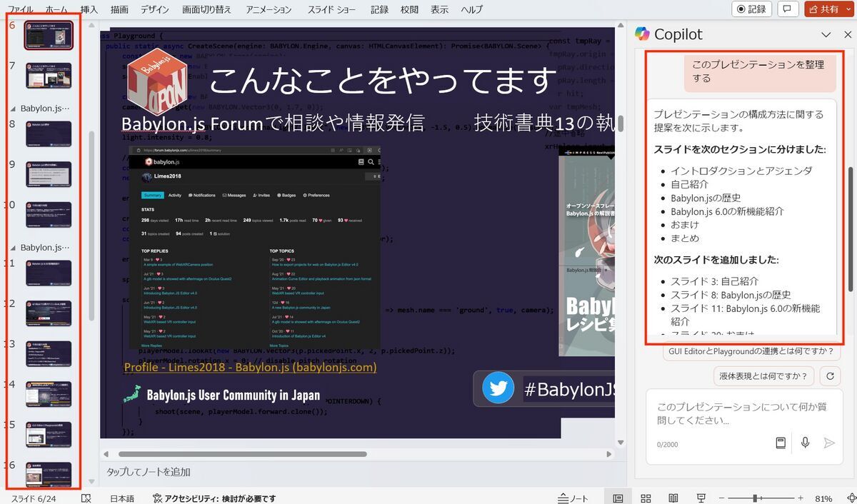Open the 記録 ribbon tab
The image size is (857, 504).
click(379, 9)
